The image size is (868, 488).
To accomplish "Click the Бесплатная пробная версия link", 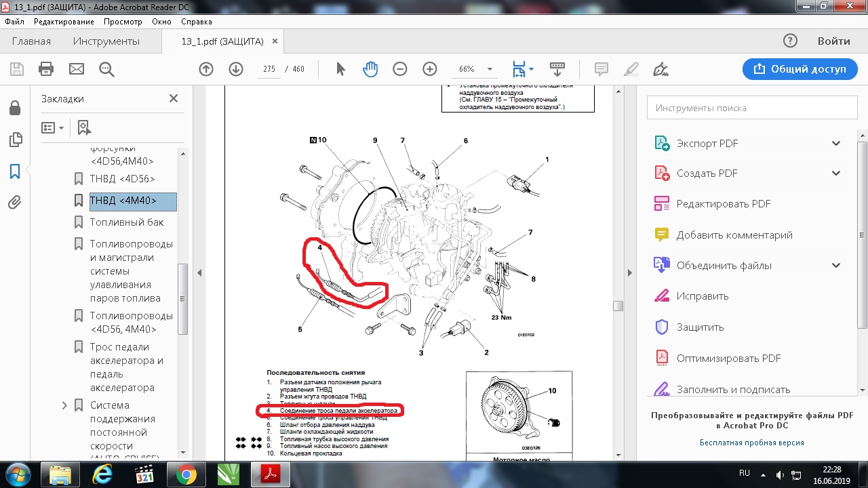I will click(x=751, y=443).
